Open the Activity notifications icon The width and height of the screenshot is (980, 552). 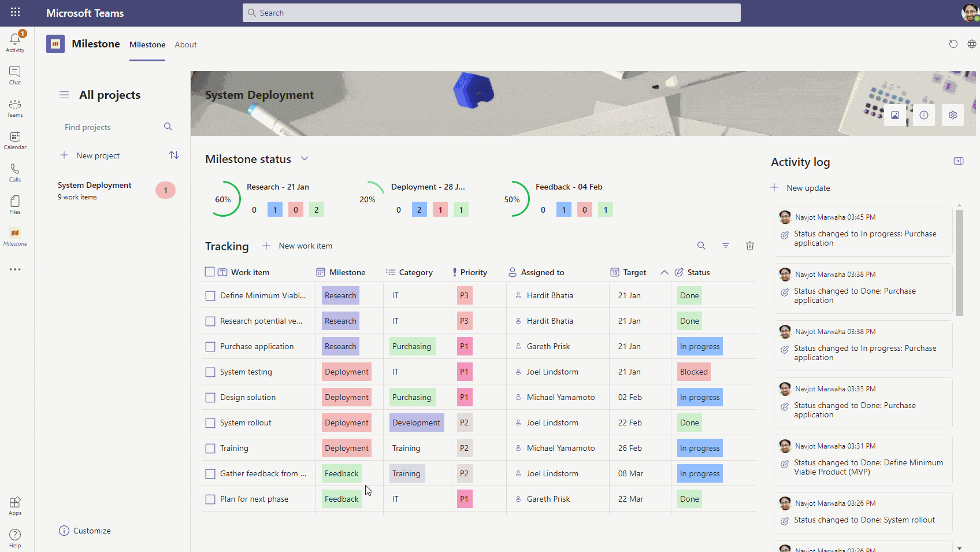click(15, 42)
